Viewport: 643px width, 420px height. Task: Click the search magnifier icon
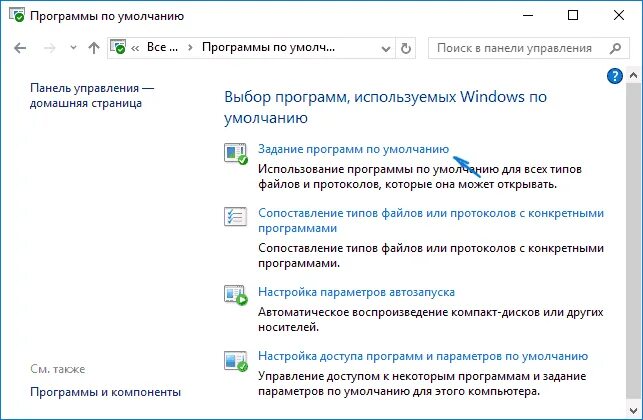615,48
